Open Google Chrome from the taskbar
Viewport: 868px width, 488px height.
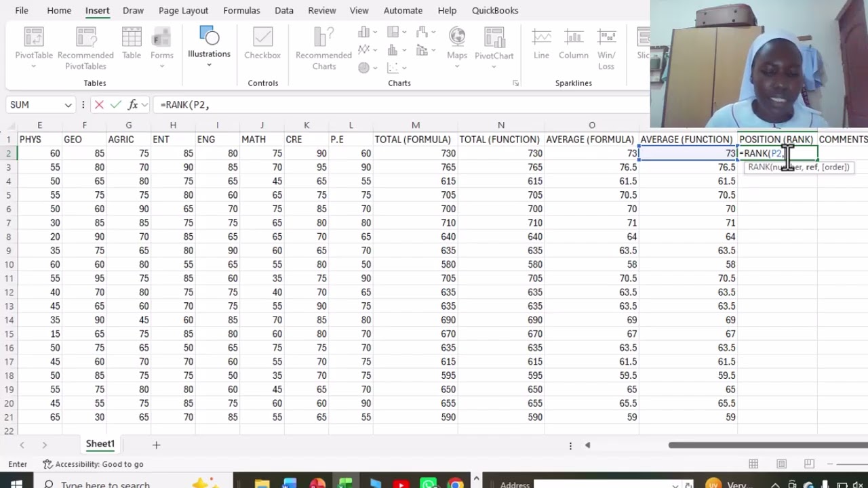[x=456, y=484]
